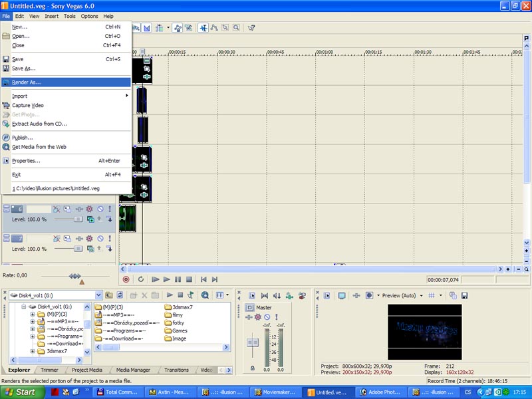The image size is (532, 399).
Task: Start media preview in Explorer
Action: [170, 295]
